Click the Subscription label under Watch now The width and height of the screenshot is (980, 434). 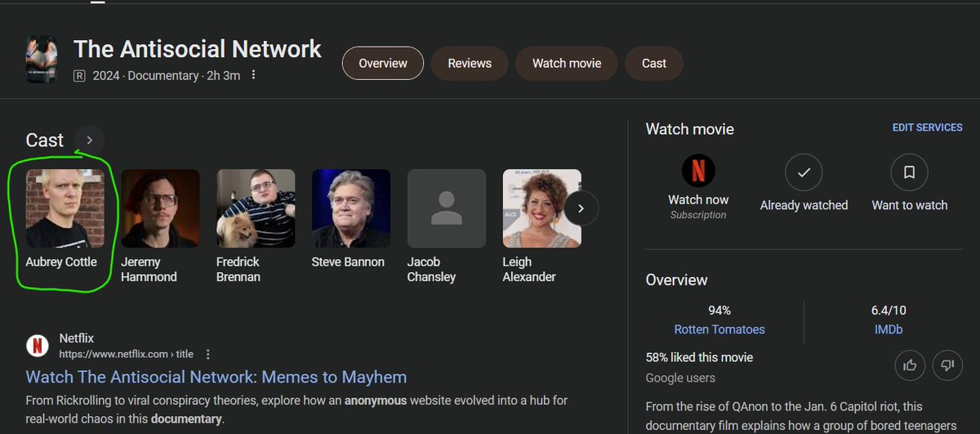tap(698, 215)
